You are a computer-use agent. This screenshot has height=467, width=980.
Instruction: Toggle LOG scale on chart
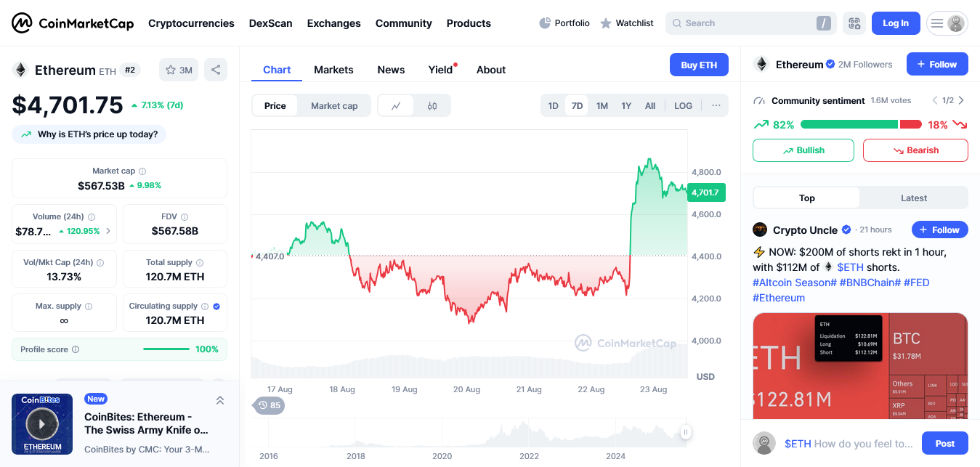pyautogui.click(x=683, y=106)
